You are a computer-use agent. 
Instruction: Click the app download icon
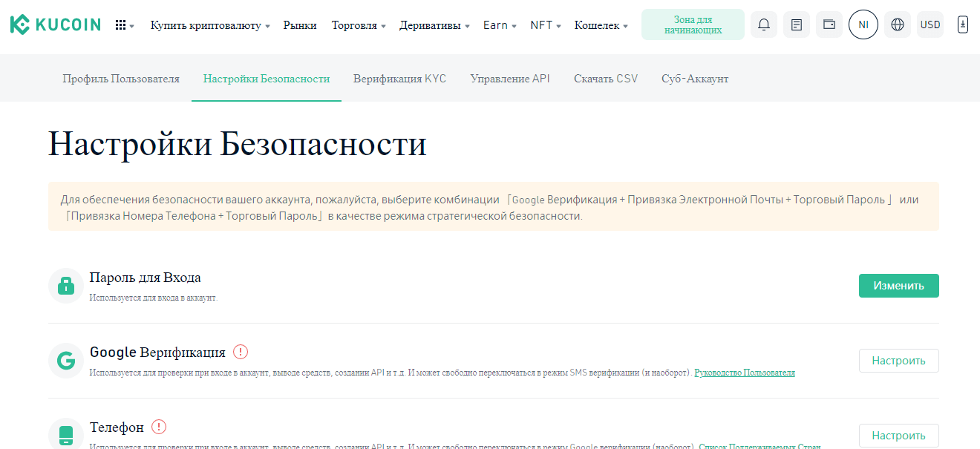[962, 24]
